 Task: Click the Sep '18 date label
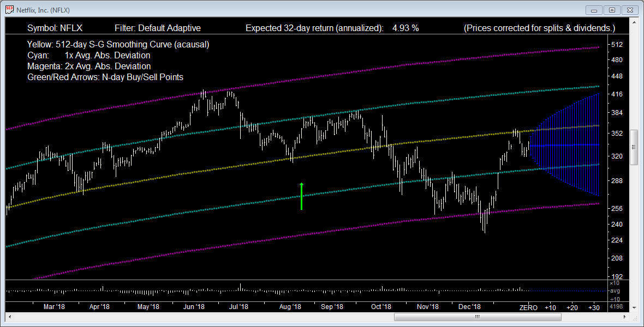[332, 307]
